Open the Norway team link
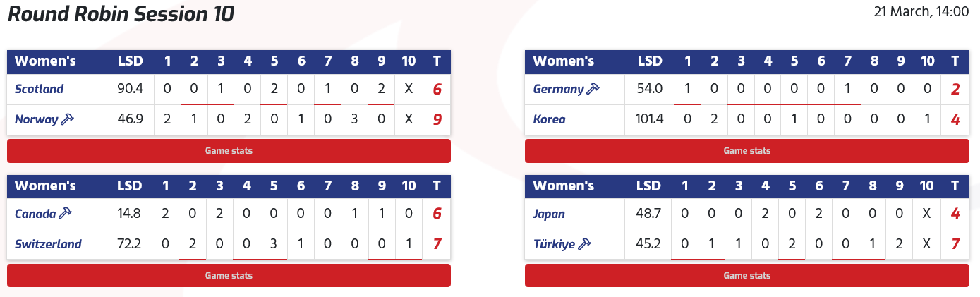Screen dimensions: 980x297 (36, 119)
